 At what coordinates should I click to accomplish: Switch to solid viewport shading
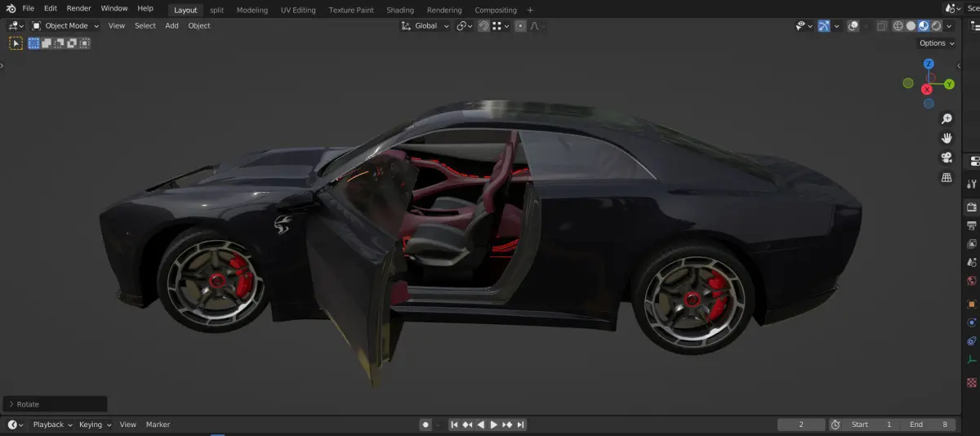tap(911, 25)
